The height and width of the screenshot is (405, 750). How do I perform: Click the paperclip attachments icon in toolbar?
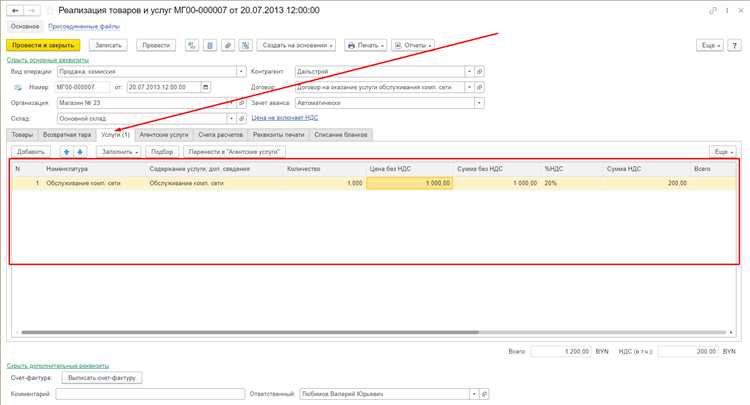coord(227,45)
